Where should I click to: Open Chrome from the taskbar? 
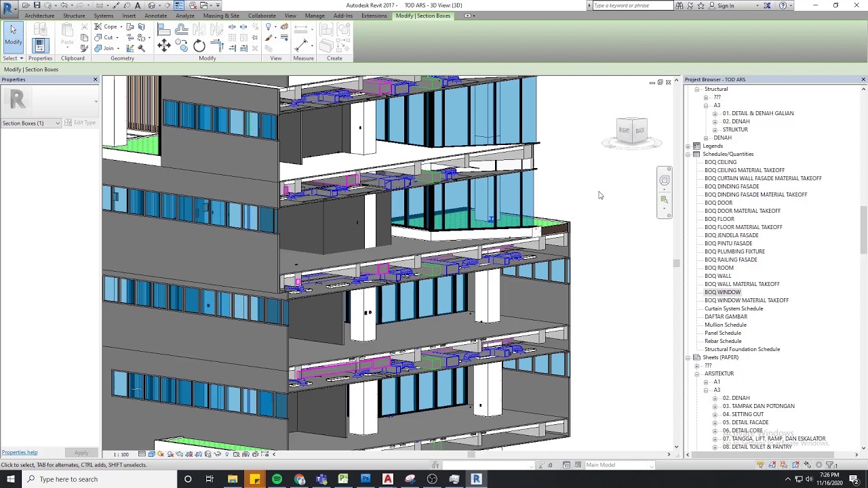click(299, 479)
